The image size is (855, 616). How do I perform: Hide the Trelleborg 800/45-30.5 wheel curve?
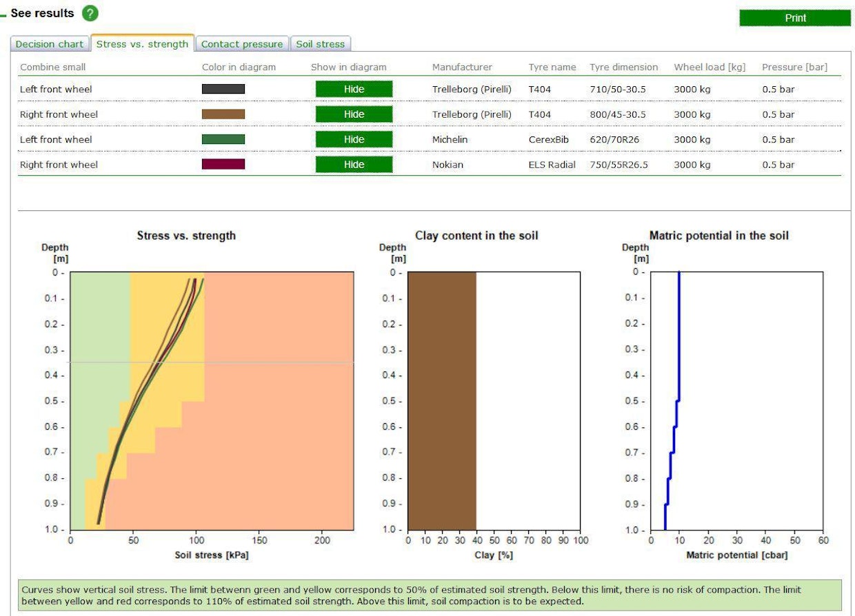pos(354,114)
